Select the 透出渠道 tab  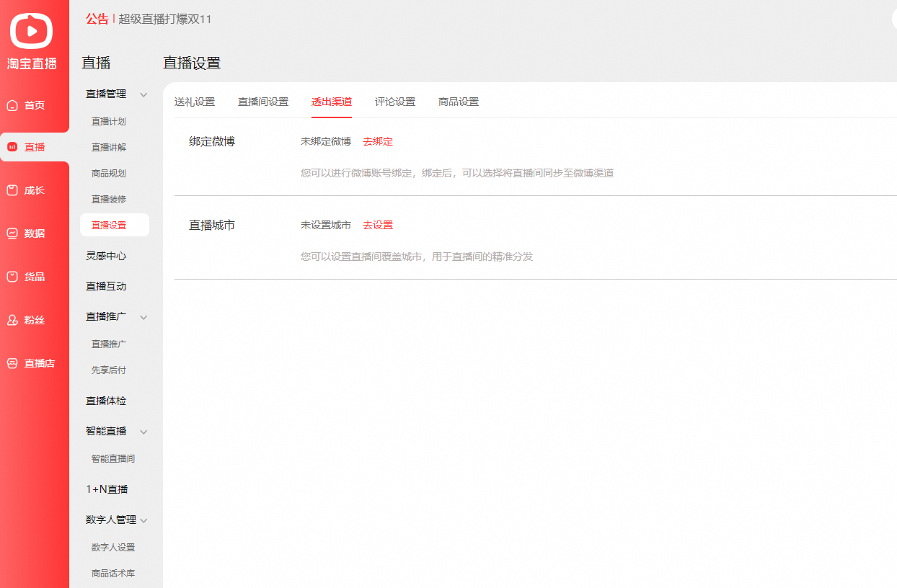tap(332, 102)
